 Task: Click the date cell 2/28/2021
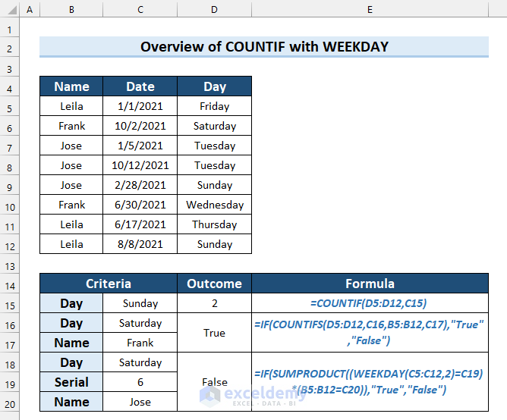140,185
